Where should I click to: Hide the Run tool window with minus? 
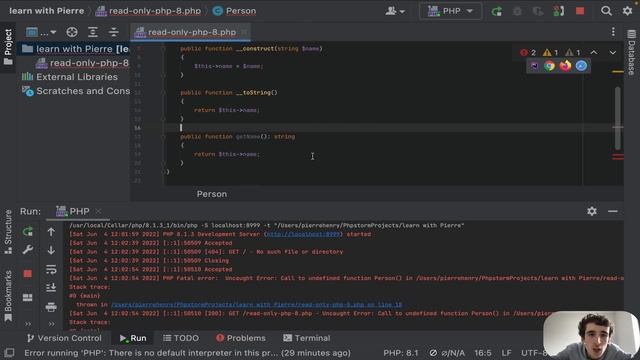[x=613, y=211]
